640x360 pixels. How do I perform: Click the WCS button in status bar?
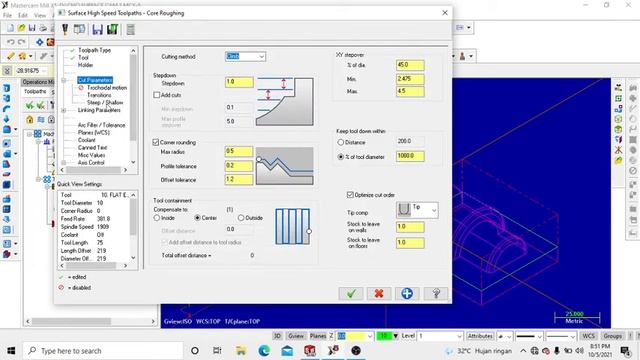pyautogui.click(x=589, y=336)
